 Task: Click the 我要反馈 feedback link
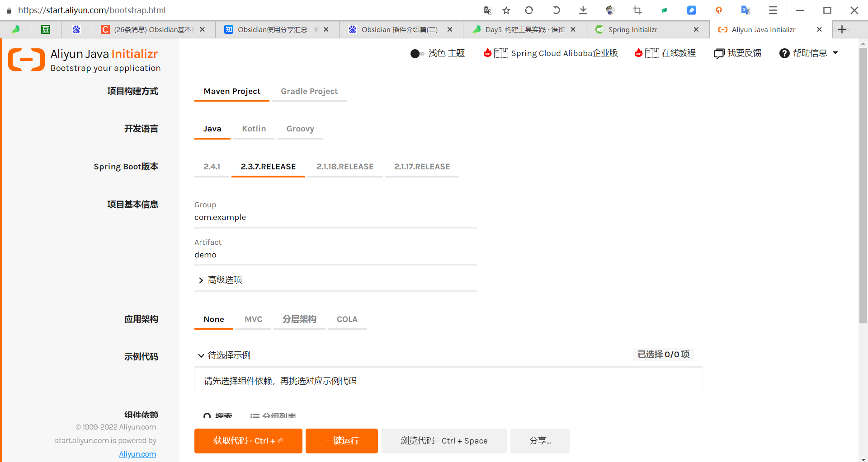tap(744, 53)
